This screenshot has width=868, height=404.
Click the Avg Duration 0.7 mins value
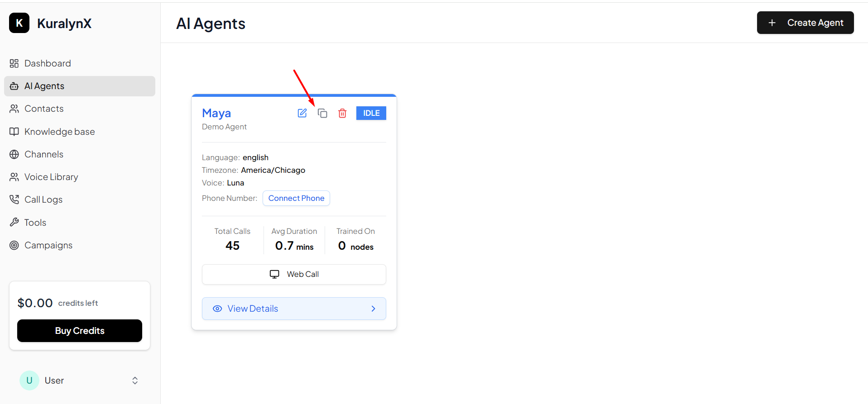[294, 246]
